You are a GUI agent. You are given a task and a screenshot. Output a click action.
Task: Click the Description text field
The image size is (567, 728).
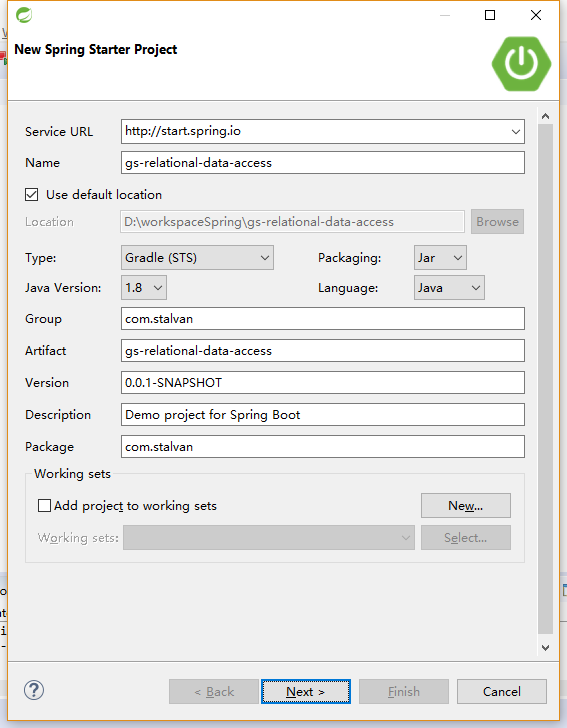(x=323, y=415)
